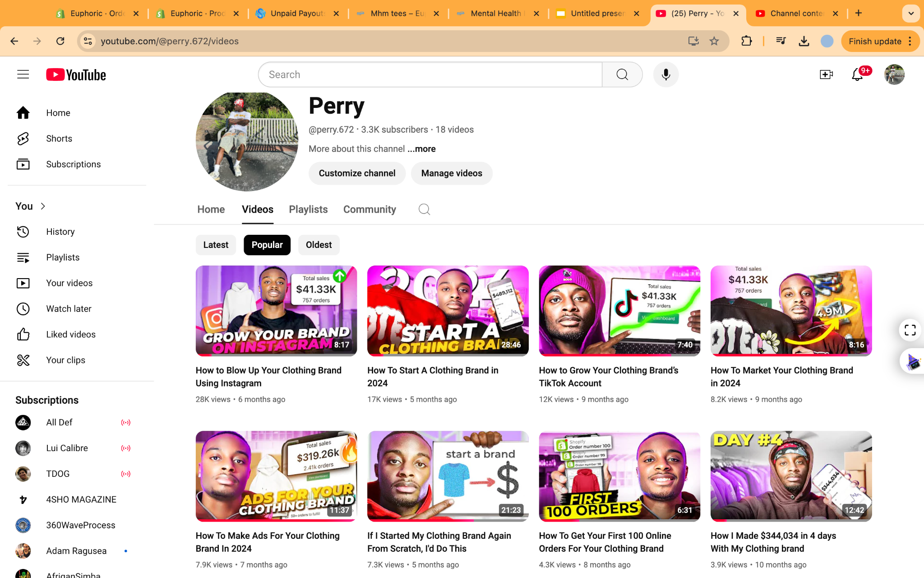The width and height of the screenshot is (924, 578).
Task: Select the Popular sort chip
Action: [267, 245]
